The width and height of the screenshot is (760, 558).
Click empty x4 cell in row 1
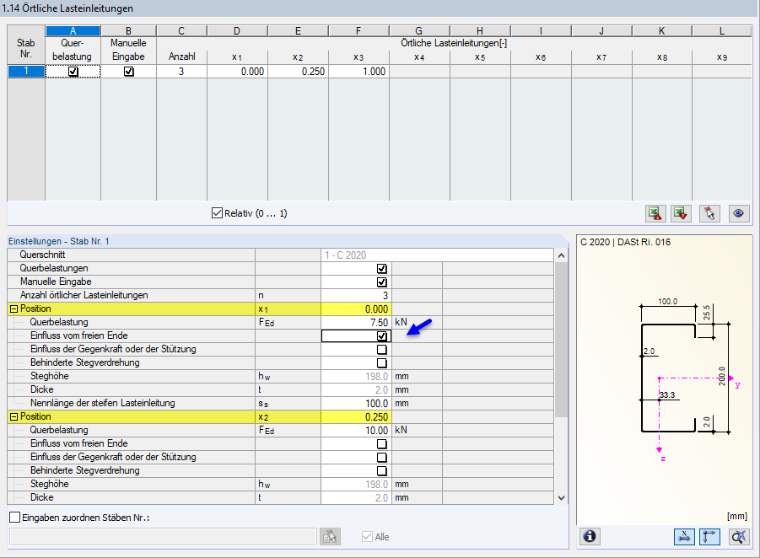(x=420, y=71)
